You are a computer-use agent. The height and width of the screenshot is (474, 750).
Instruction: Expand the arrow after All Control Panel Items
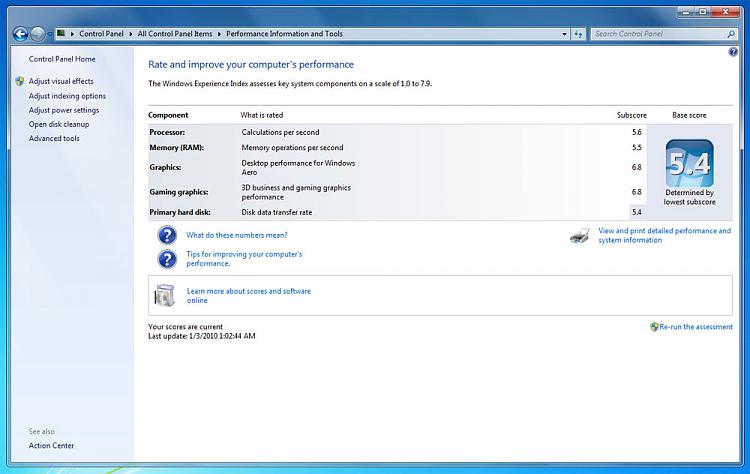219,34
